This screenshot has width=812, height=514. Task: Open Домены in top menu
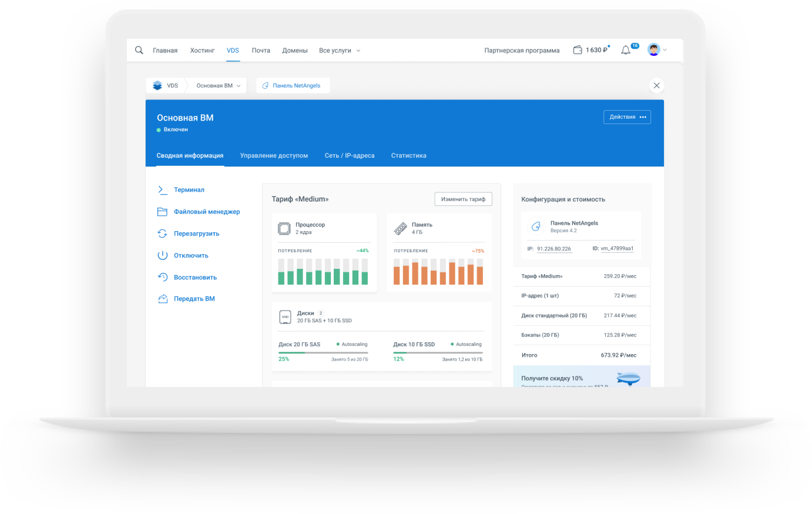pos(295,51)
